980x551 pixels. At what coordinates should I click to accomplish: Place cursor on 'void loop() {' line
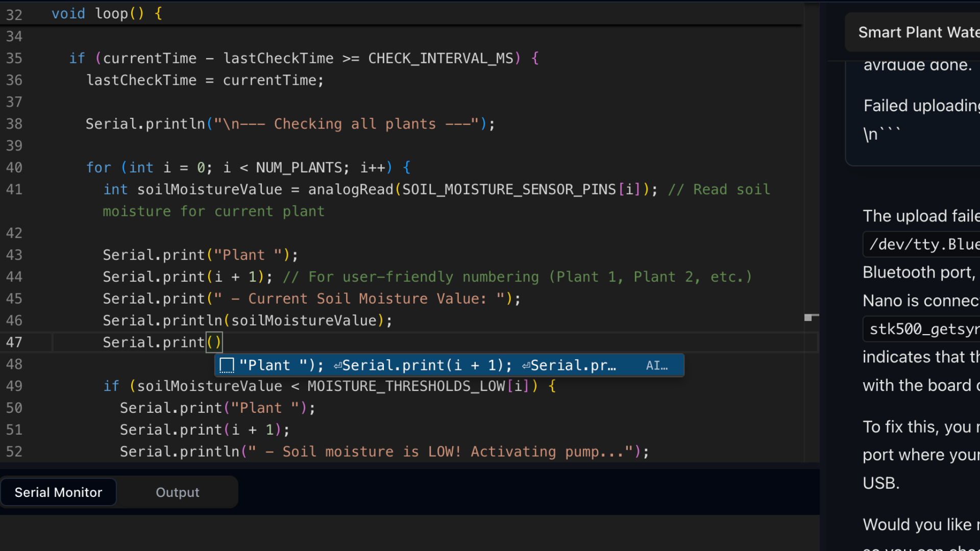107,14
